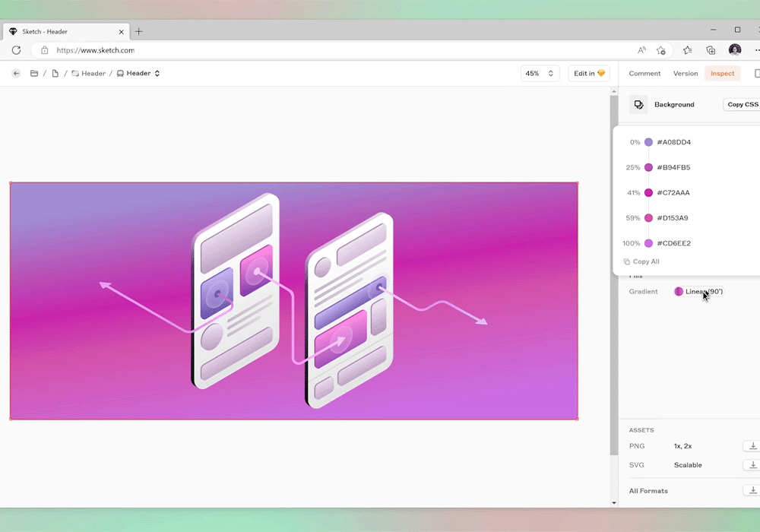Close the Sketch - Header tab
The width and height of the screenshot is (760, 532).
[121, 32]
